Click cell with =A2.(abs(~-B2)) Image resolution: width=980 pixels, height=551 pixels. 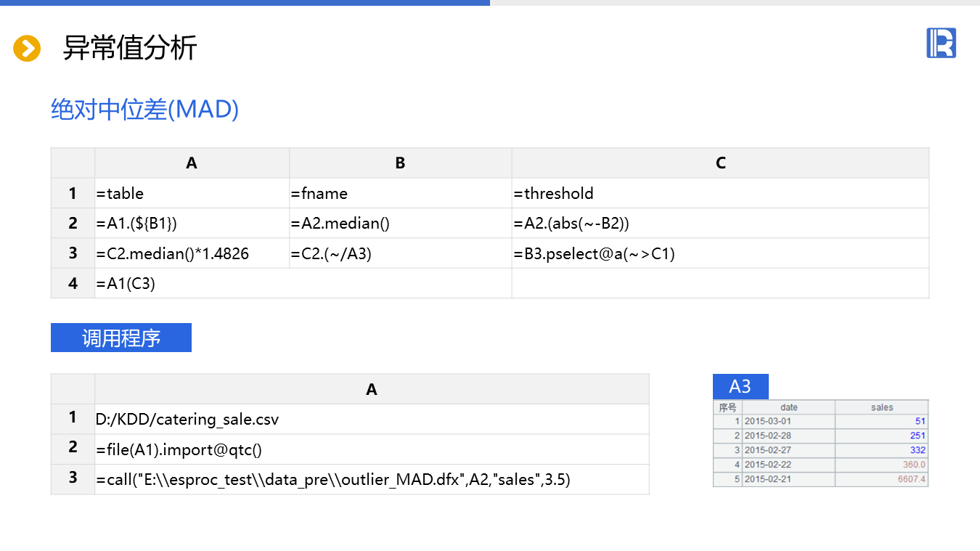click(x=719, y=224)
